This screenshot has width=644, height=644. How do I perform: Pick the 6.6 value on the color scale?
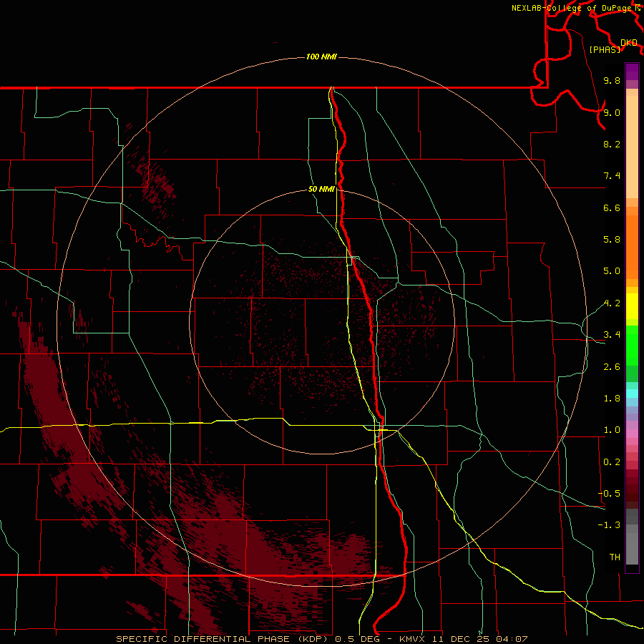[x=612, y=208]
